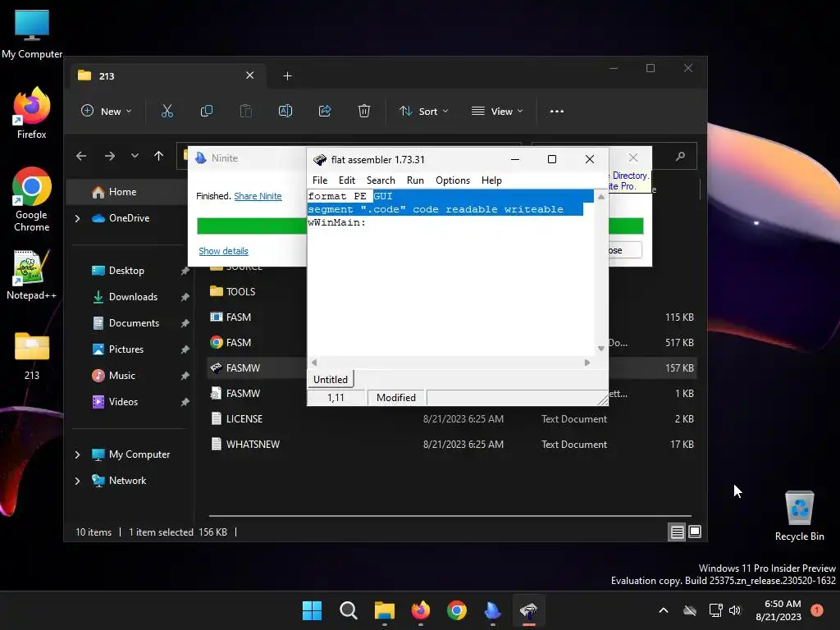Click the Paste icon in Explorer toolbar
The height and width of the screenshot is (630, 840).
[x=246, y=111]
